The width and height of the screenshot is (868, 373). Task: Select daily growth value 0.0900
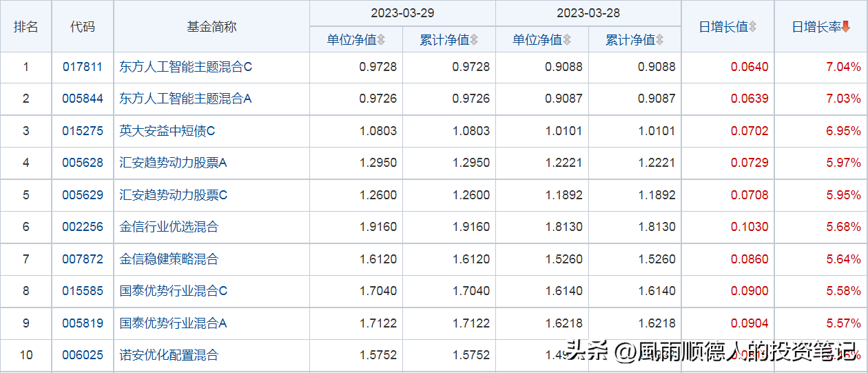[x=750, y=291]
